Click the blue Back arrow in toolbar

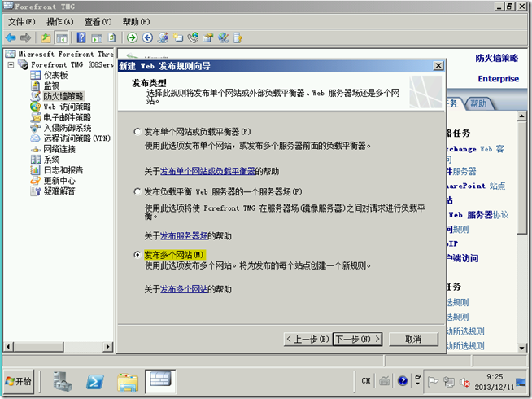[x=11, y=37]
